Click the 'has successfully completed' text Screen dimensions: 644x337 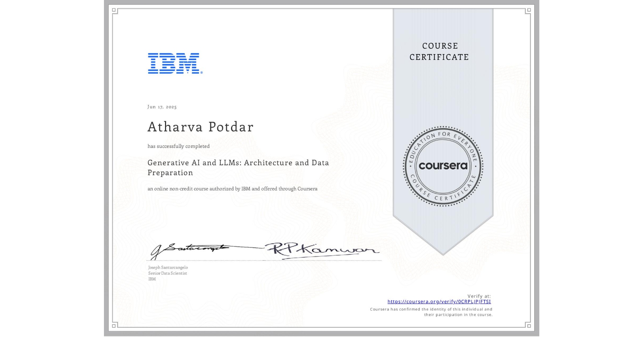tap(178, 146)
